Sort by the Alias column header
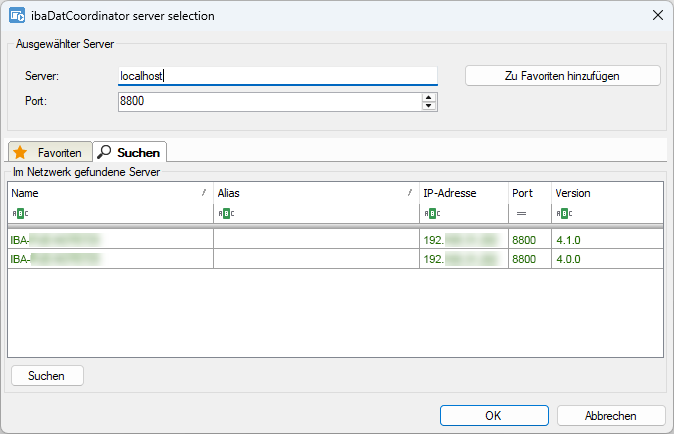This screenshot has height=434, width=674. (x=316, y=193)
